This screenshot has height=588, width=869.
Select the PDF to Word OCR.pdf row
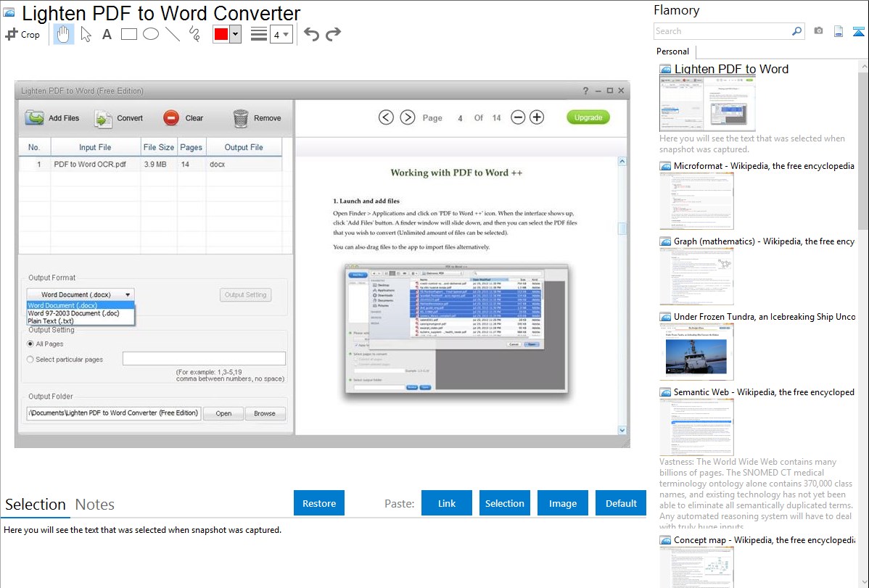pyautogui.click(x=150, y=164)
